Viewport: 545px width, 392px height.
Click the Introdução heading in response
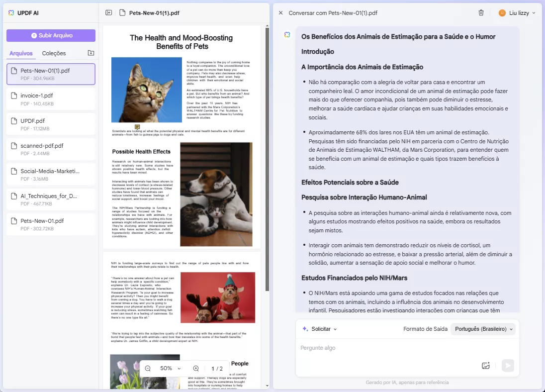tap(317, 51)
